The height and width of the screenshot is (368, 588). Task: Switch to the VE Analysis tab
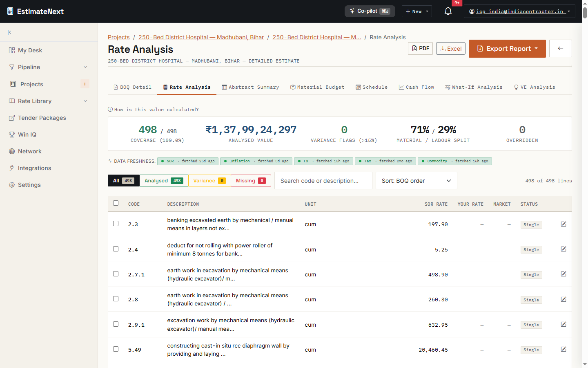[535, 87]
